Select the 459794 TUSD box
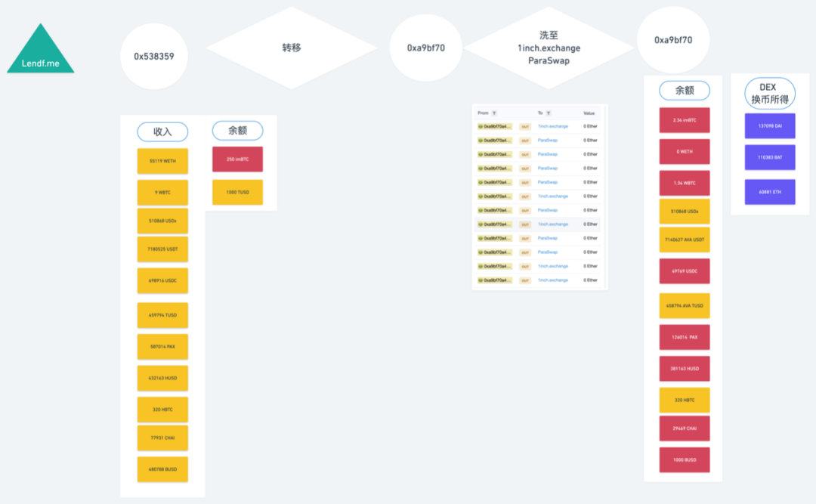Viewport: 816px width, 504px height. [x=162, y=316]
